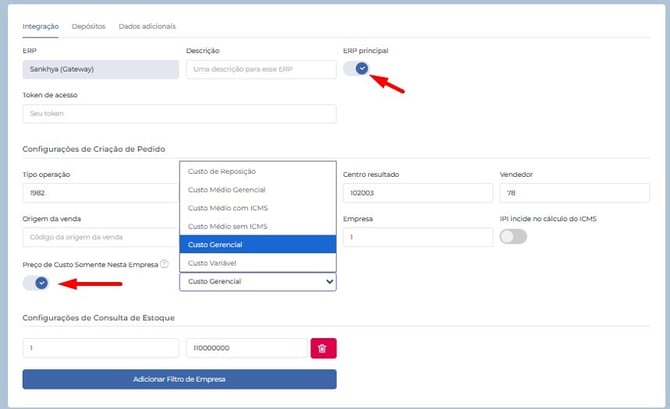Choose Custo Médio Gerencial option
This screenshot has width=670, height=409.
(258, 190)
